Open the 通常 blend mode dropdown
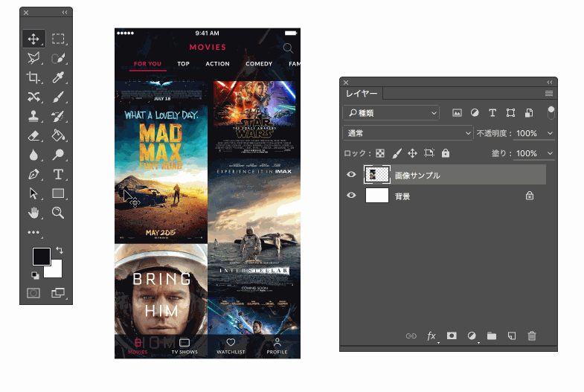 pos(408,133)
